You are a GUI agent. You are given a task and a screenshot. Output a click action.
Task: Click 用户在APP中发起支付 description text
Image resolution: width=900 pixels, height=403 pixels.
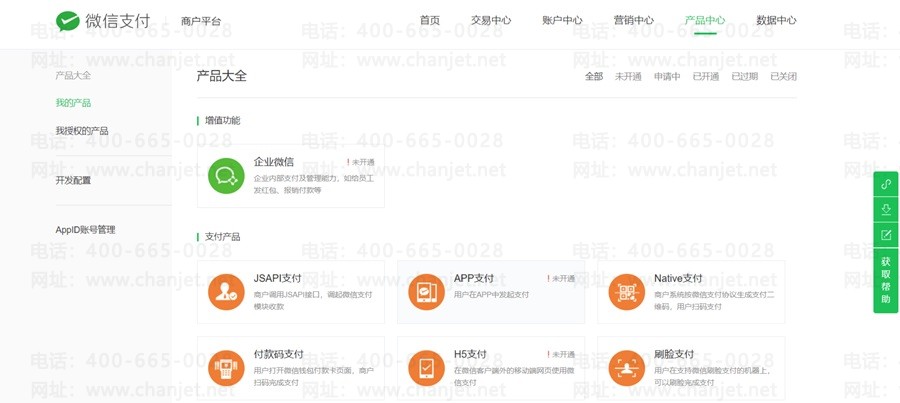pyautogui.click(x=491, y=294)
